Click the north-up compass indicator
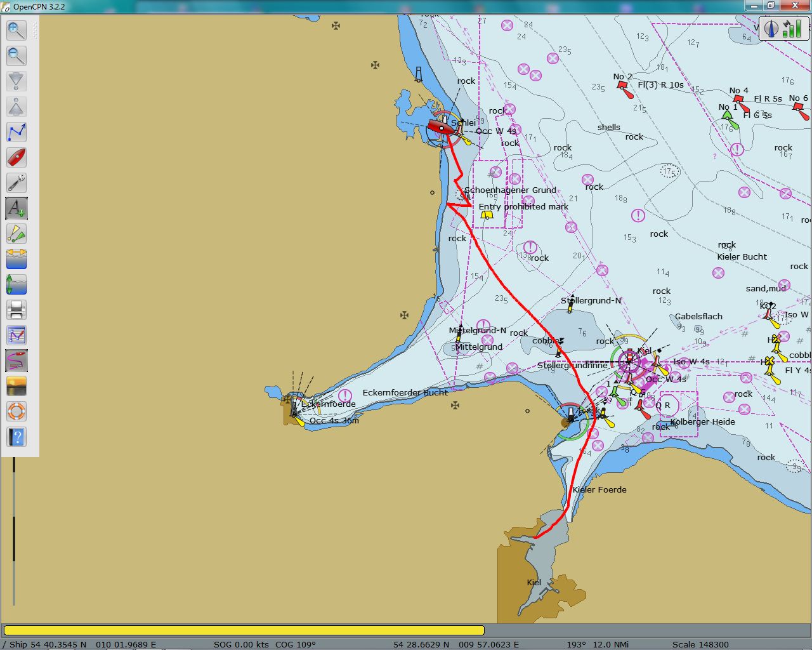This screenshot has height=650, width=812. (771, 29)
